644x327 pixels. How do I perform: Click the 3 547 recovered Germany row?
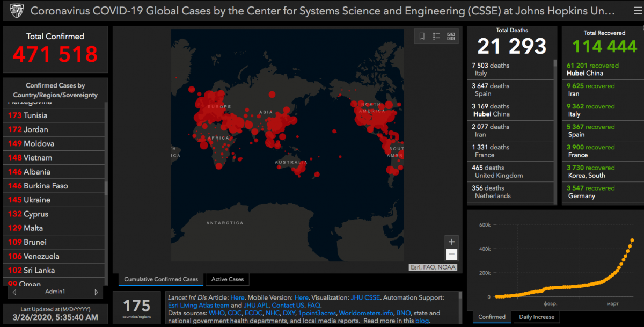pos(603,192)
